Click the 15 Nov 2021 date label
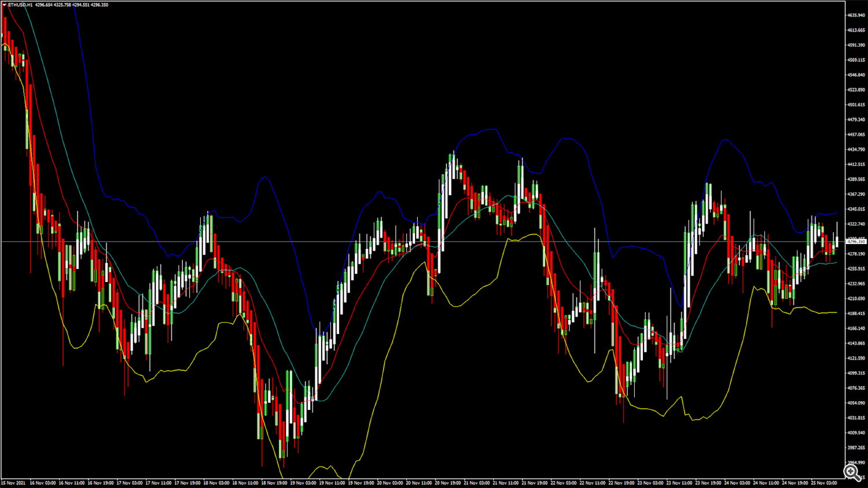The height and width of the screenshot is (488, 868). [x=13, y=483]
